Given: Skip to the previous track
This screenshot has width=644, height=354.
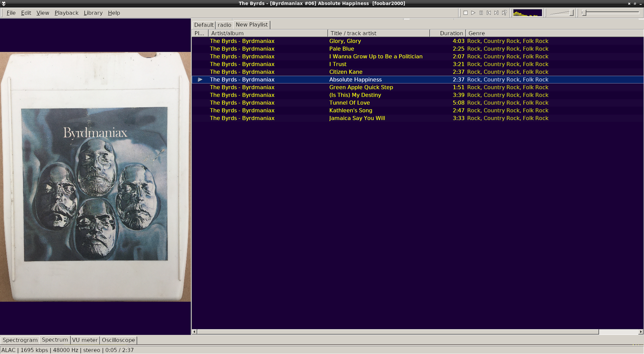Looking at the screenshot, I should 489,13.
